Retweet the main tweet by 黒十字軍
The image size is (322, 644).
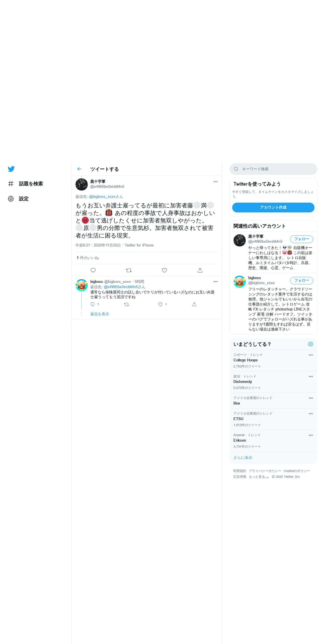[x=129, y=270]
